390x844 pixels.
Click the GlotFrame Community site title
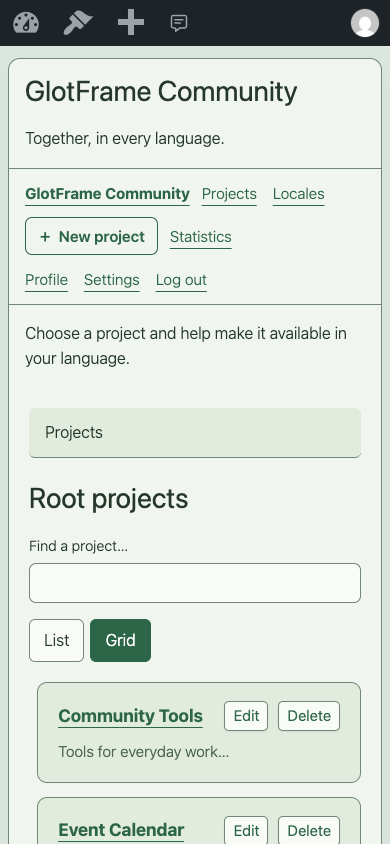click(161, 92)
